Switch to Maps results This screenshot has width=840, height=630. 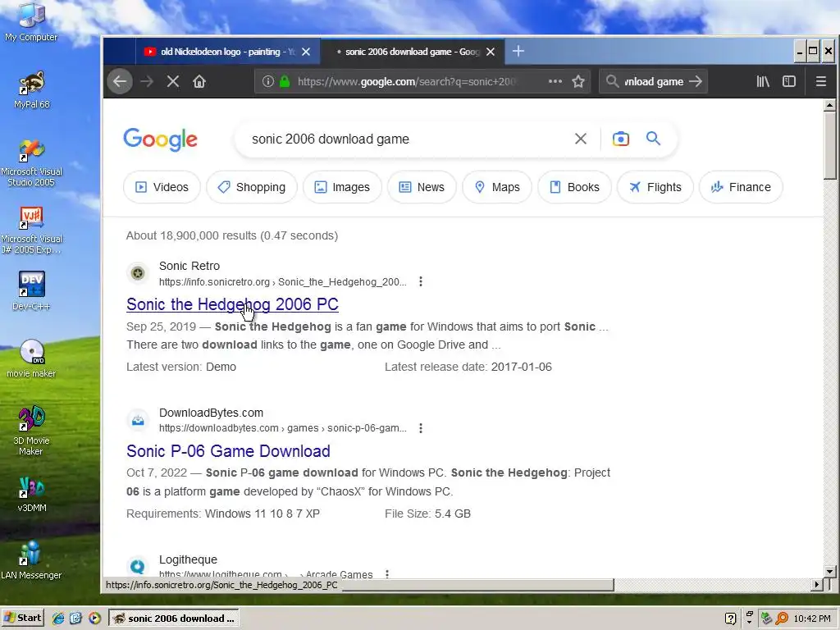pos(497,187)
